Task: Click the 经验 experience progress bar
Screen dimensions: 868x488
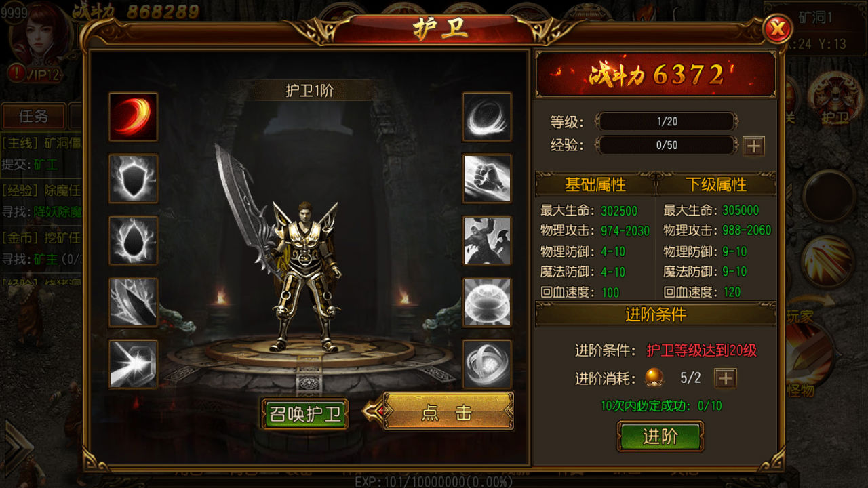Action: click(x=667, y=145)
